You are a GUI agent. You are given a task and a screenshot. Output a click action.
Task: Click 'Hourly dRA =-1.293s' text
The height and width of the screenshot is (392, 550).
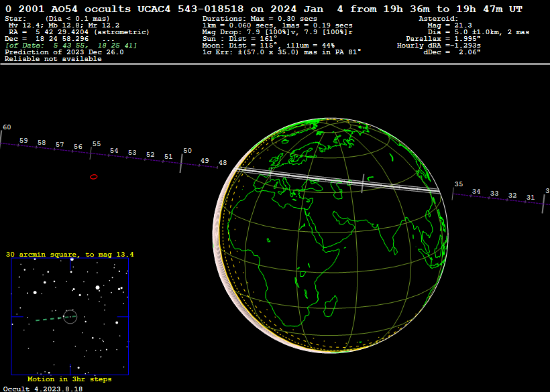point(439,45)
